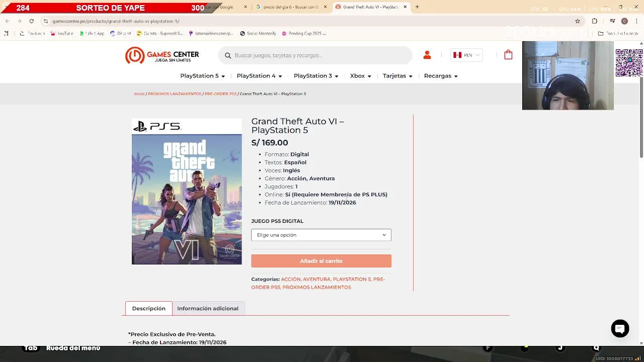Switch to the Información adicional tab
The image size is (644, 362).
(208, 308)
